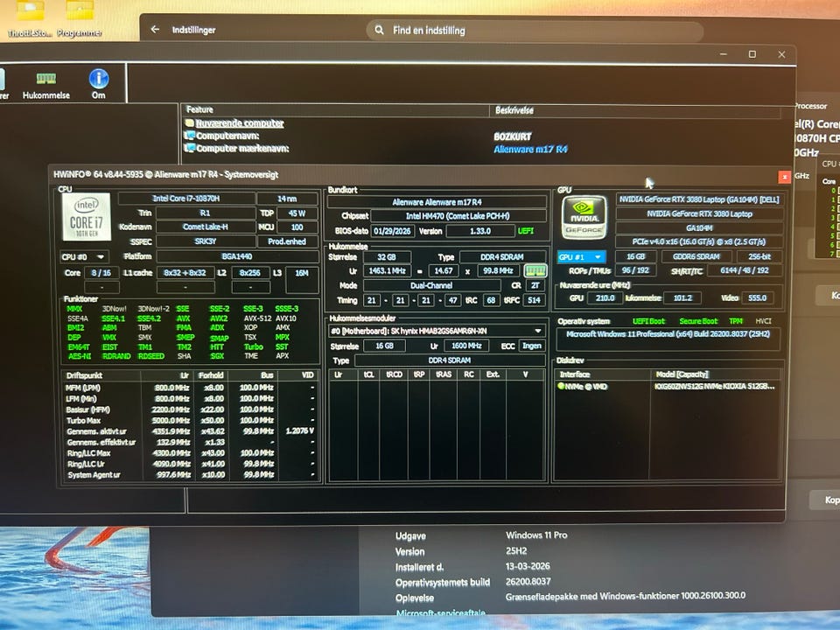Maximize the HWiNFO main window
The width and height of the screenshot is (840, 630).
click(x=752, y=54)
